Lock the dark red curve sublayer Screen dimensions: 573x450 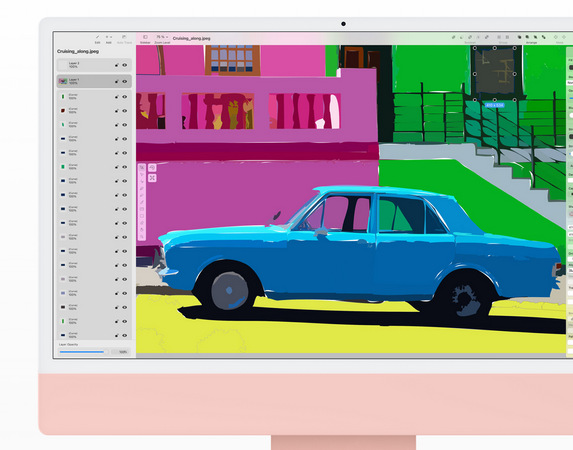(x=117, y=111)
